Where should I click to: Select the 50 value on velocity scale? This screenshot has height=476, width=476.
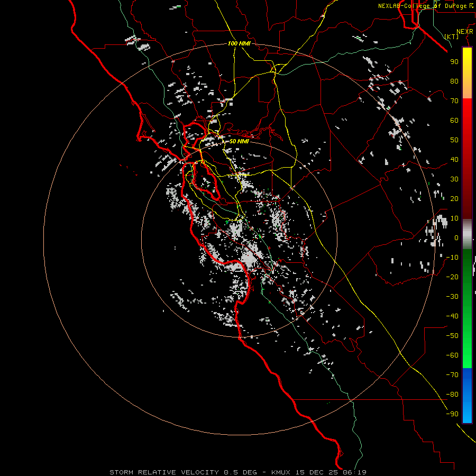pos(454,140)
